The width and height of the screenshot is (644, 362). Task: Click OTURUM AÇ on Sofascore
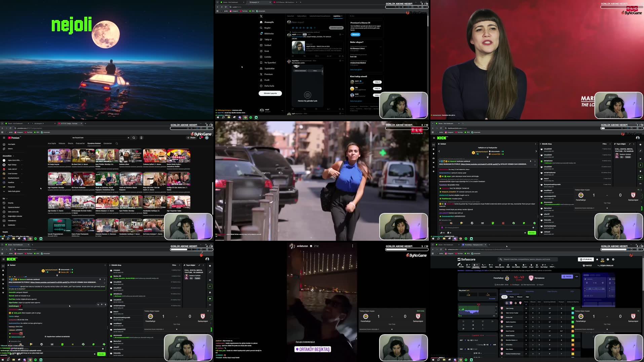coord(585,259)
